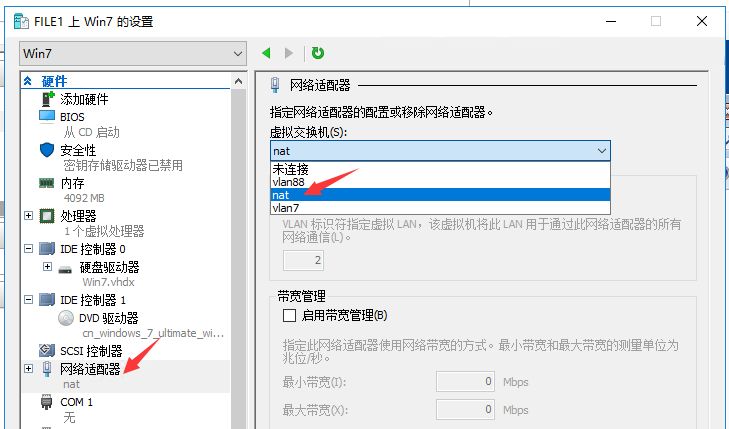Click the green refresh icon
This screenshot has width=729, height=429.
pos(318,53)
